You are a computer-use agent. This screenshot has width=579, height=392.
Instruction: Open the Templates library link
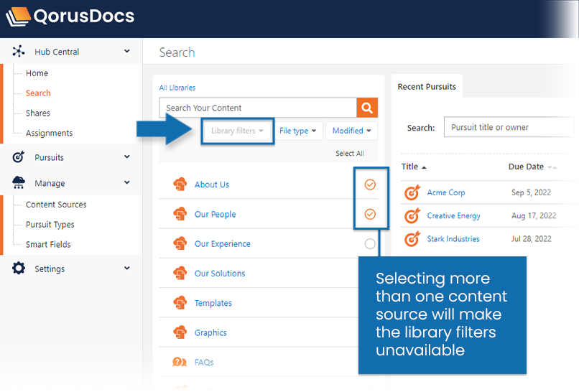click(x=213, y=303)
